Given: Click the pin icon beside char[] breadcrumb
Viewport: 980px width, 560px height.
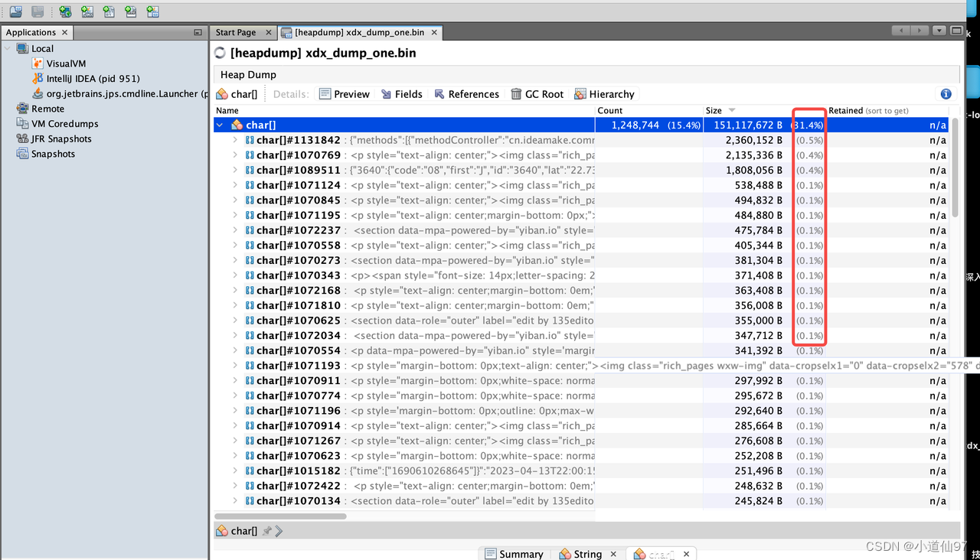Looking at the screenshot, I should click(x=266, y=531).
